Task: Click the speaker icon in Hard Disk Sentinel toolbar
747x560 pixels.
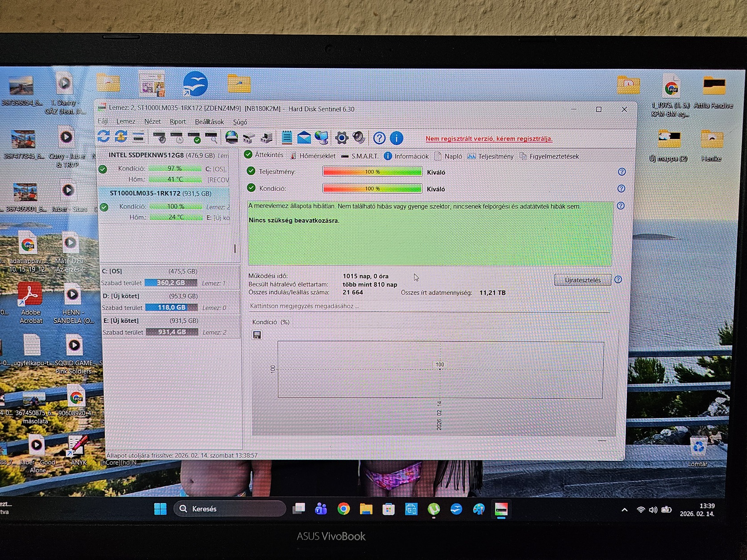Action: tap(359, 138)
